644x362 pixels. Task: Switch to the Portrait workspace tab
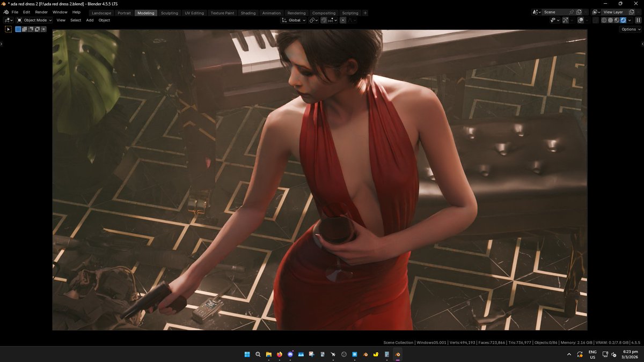[x=124, y=13]
